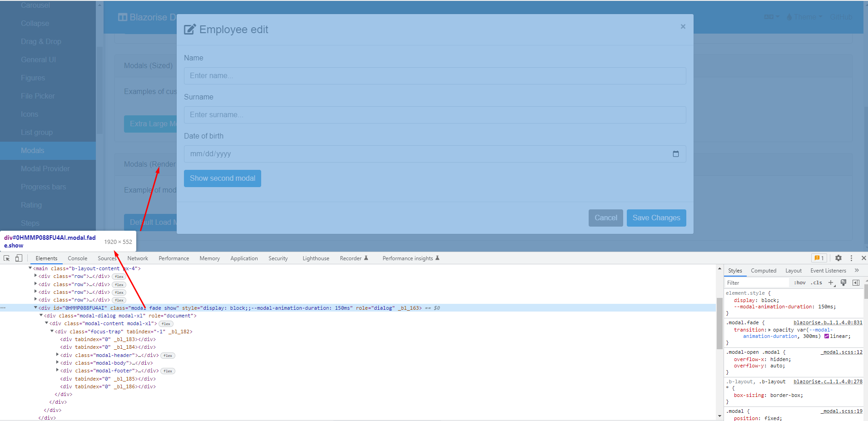
Task: Open the new style rule plus icon
Action: (831, 282)
